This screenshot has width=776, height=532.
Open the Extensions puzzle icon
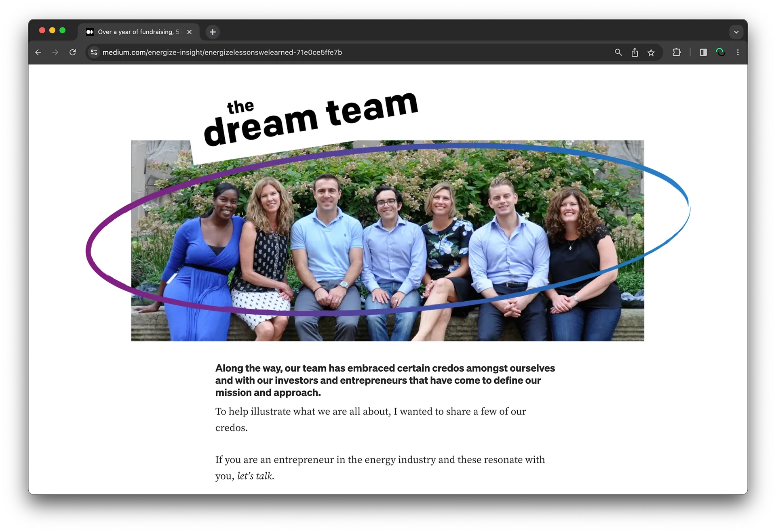(x=677, y=53)
